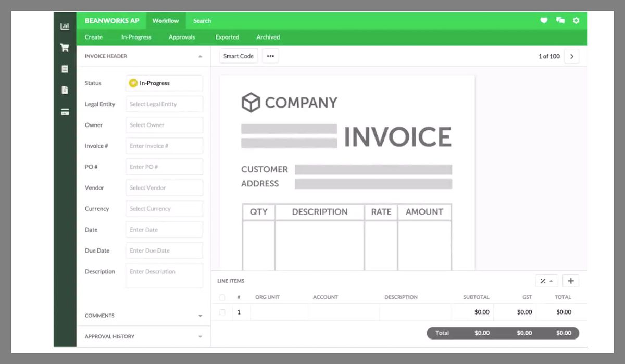This screenshot has width=625, height=364.
Task: Open the Approvals submenu tab
Action: [182, 37]
